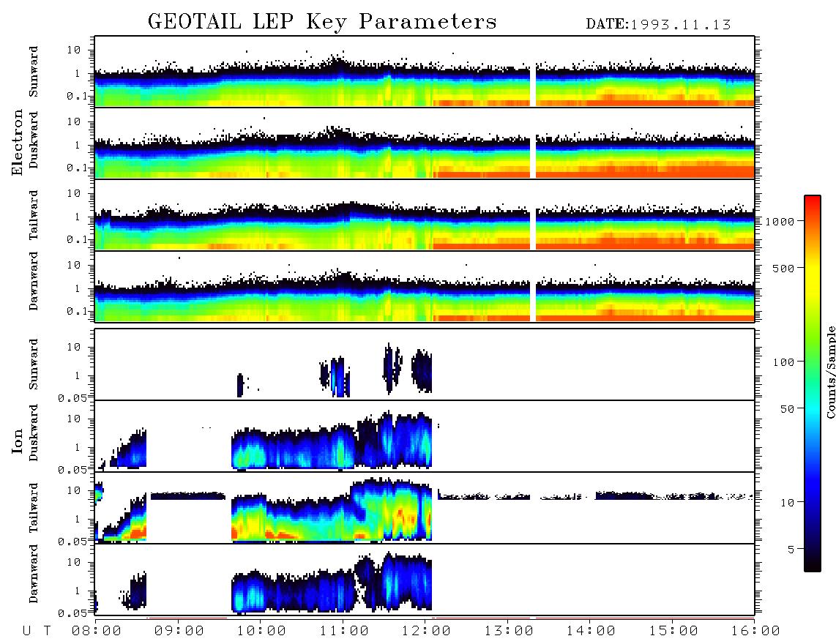This screenshot has height=644, width=836.
Task: Select the "DATE:1993.11.13" label
Action: [658, 24]
